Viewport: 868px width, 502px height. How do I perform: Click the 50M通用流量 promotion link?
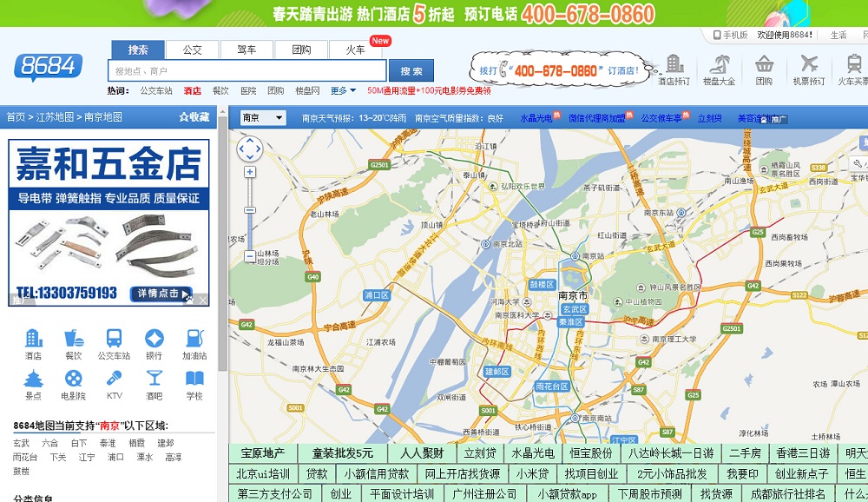point(429,90)
